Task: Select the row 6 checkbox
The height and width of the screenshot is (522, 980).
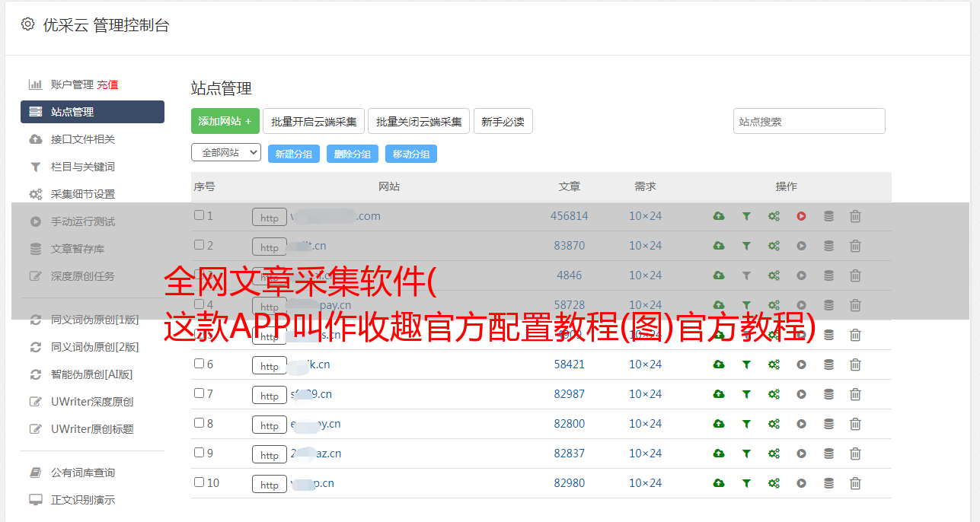Action: (199, 364)
